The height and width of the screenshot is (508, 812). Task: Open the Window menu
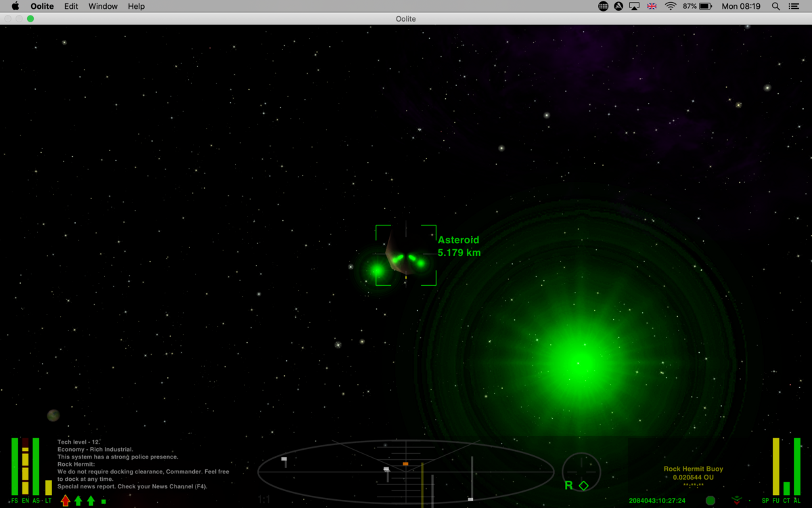coord(103,6)
